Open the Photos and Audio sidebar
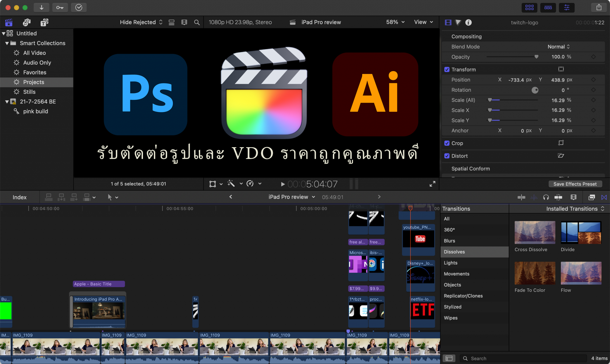The height and width of the screenshot is (364, 610). point(27,22)
